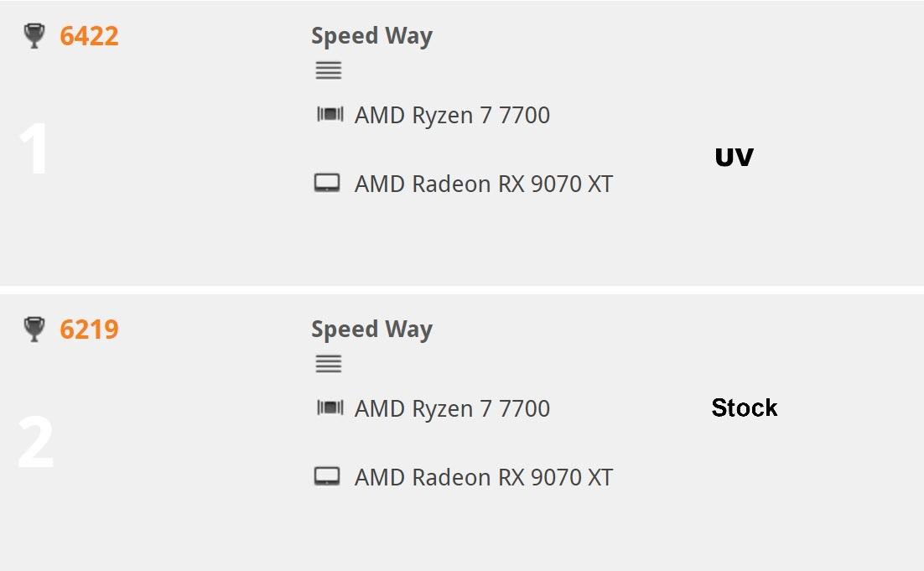Screen dimensions: 924x571
Task: Open the 6422 score result
Action: click(x=89, y=36)
